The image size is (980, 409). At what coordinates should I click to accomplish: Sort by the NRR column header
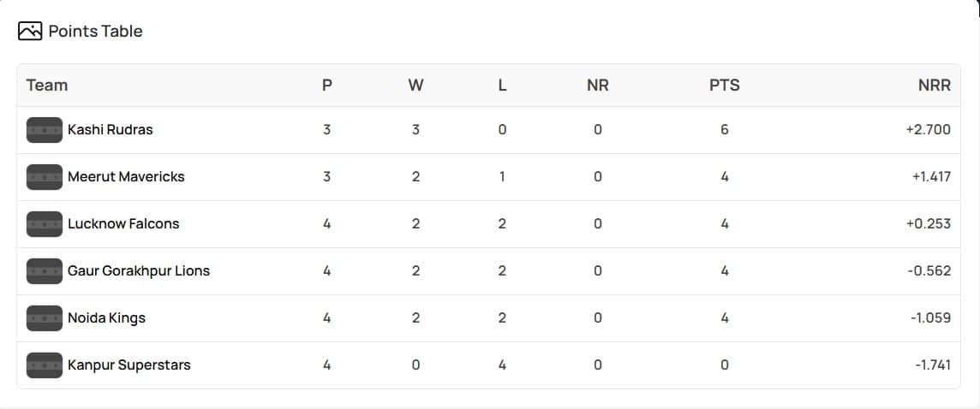(x=935, y=86)
